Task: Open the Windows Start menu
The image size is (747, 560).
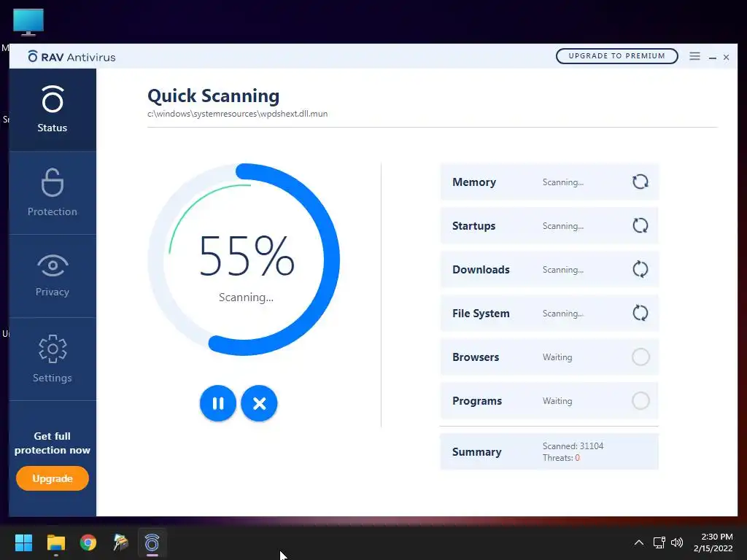Action: 23,542
